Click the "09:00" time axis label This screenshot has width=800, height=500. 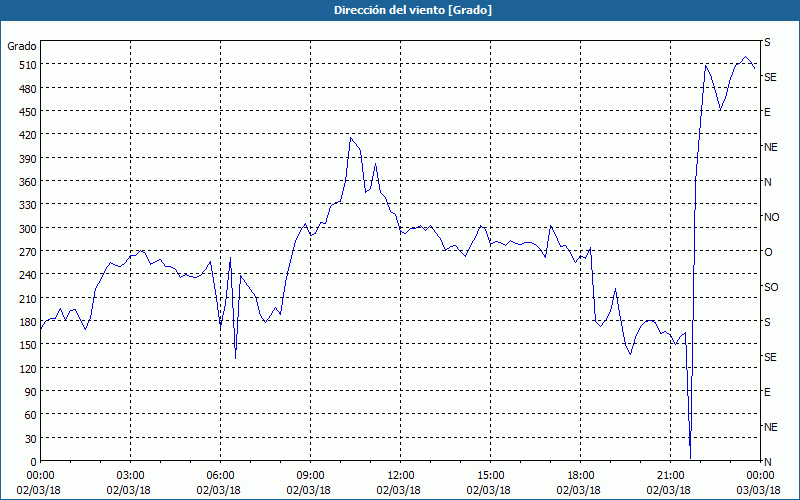click(310, 476)
